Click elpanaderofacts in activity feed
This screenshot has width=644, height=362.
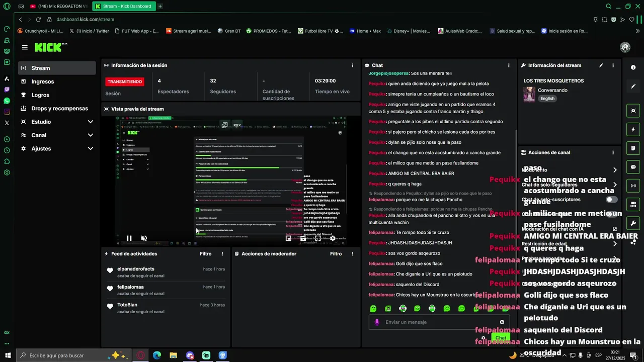tap(136, 269)
